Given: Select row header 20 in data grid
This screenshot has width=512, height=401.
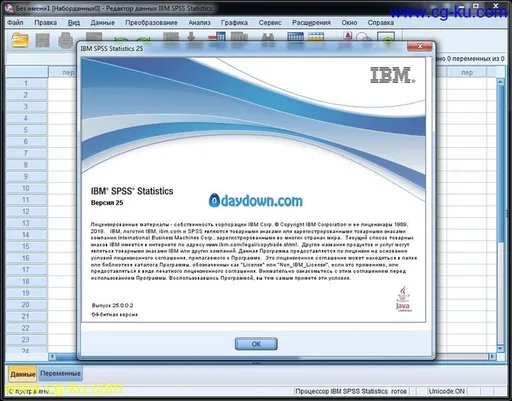Looking at the screenshot, I should [26, 305].
